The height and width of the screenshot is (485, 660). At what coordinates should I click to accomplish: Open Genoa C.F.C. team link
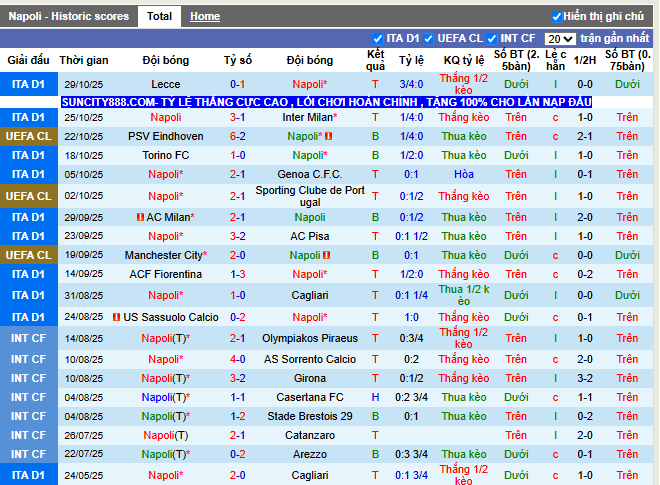[310, 174]
